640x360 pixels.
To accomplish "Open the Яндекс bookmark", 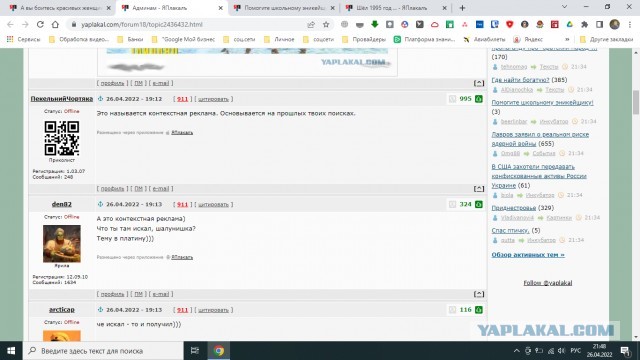I will click(528, 40).
